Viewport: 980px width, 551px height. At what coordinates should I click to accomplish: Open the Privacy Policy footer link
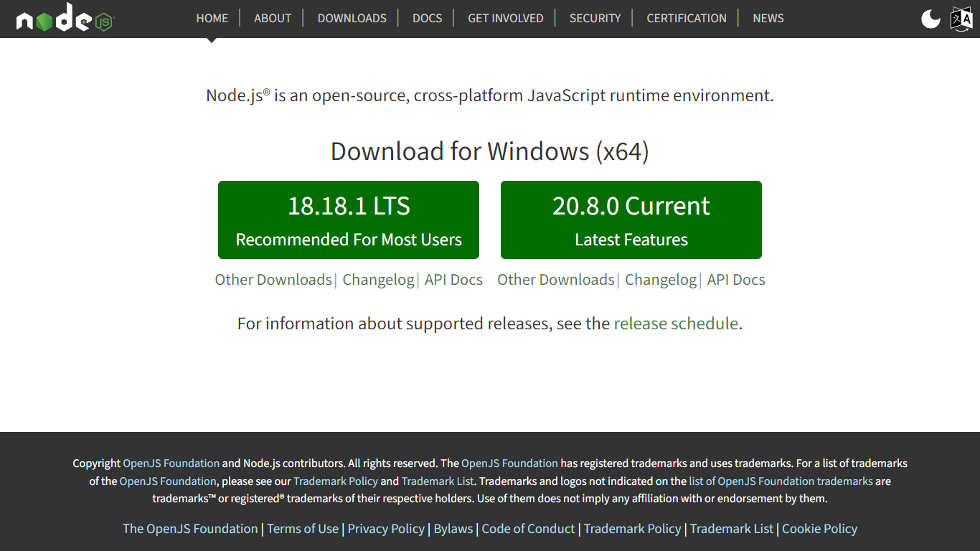(386, 529)
